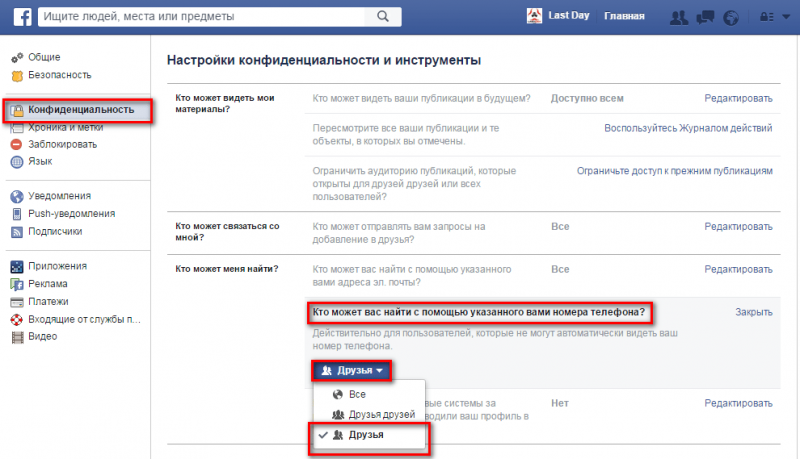Open notifications globe icon in top bar
This screenshot has height=459, width=800.
(731, 18)
